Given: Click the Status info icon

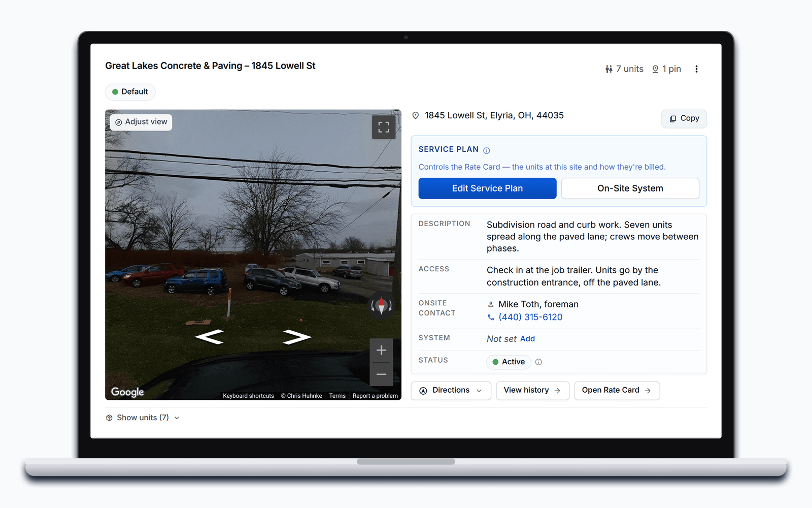Looking at the screenshot, I should (x=538, y=362).
